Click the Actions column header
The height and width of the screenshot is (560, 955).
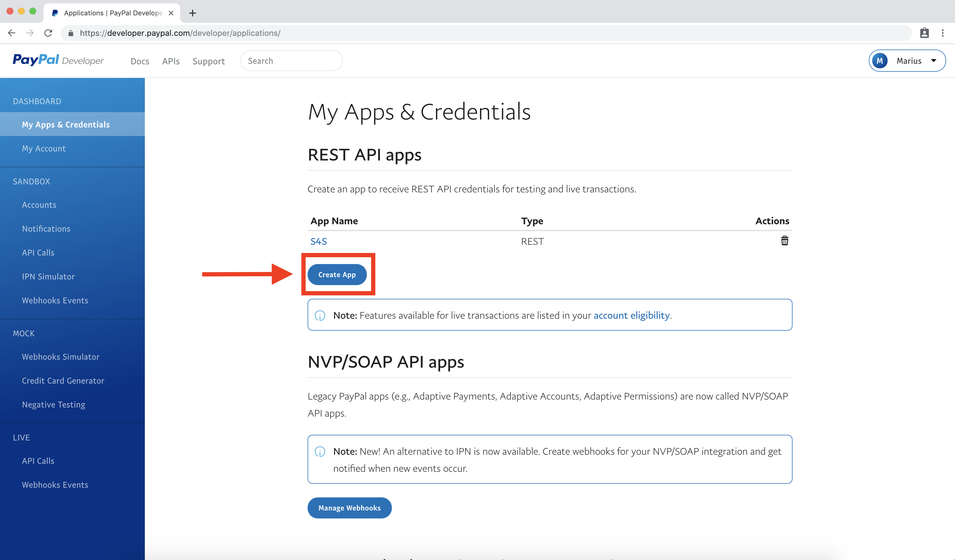[x=772, y=221]
